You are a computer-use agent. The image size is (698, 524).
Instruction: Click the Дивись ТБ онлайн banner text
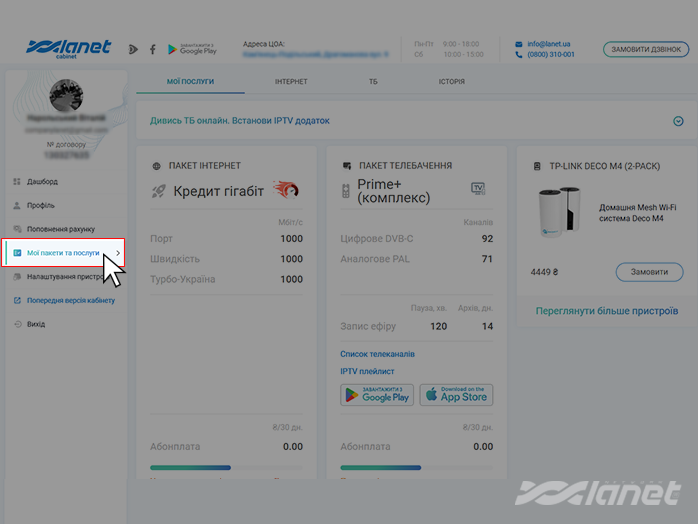click(240, 121)
